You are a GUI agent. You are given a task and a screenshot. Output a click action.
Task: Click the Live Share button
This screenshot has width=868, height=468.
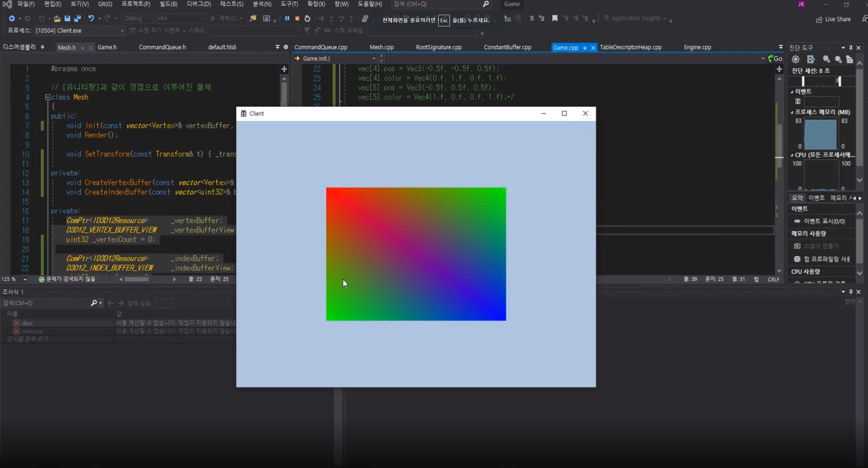pos(833,20)
